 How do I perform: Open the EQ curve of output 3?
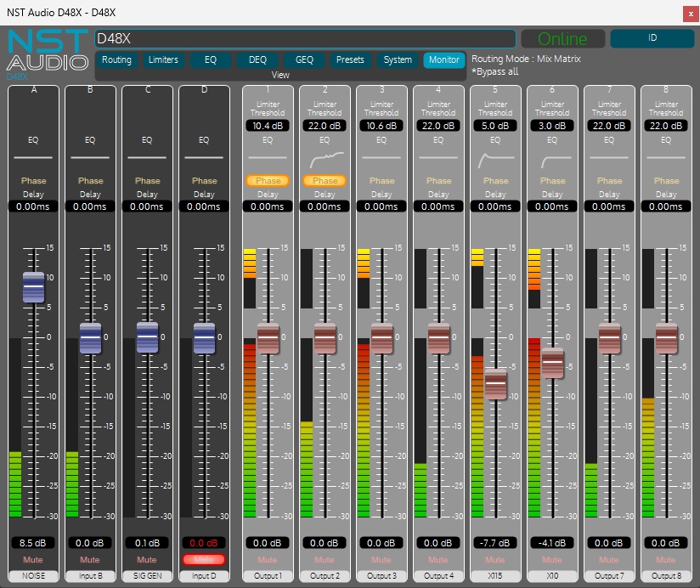381,157
